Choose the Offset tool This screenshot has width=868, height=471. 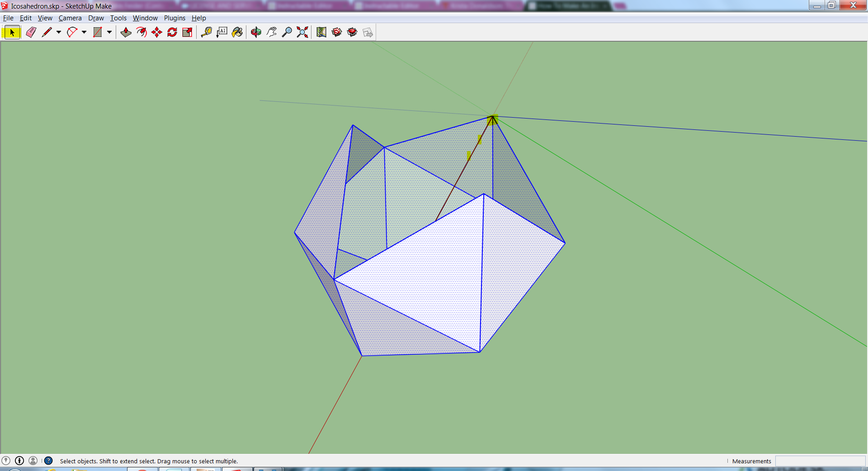pos(142,33)
